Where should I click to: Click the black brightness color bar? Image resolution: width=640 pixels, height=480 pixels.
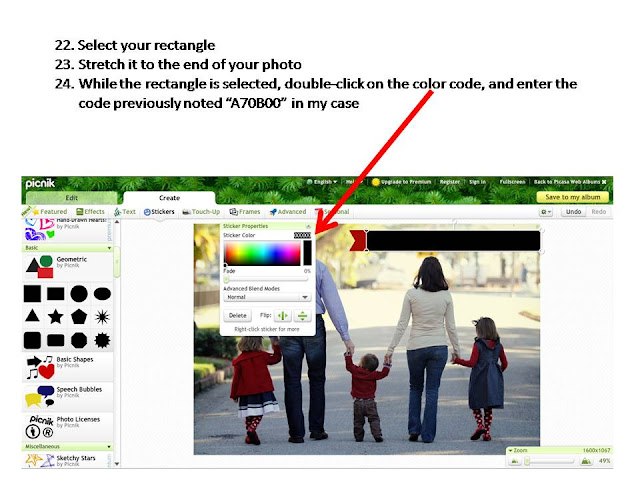(307, 253)
